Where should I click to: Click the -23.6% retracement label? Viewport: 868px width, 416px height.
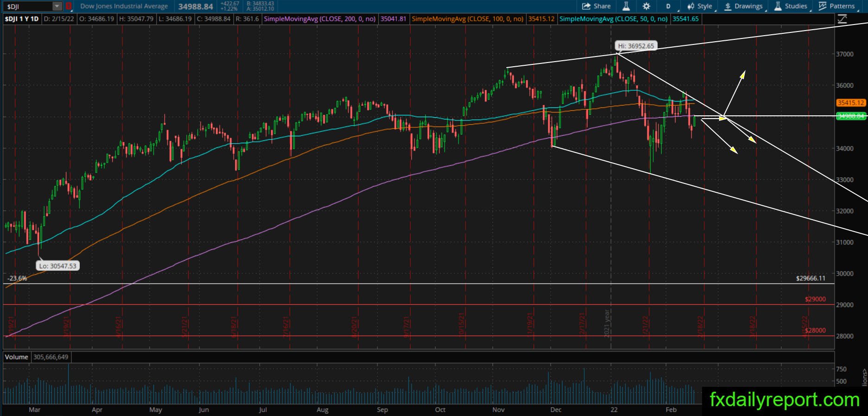tap(18, 278)
